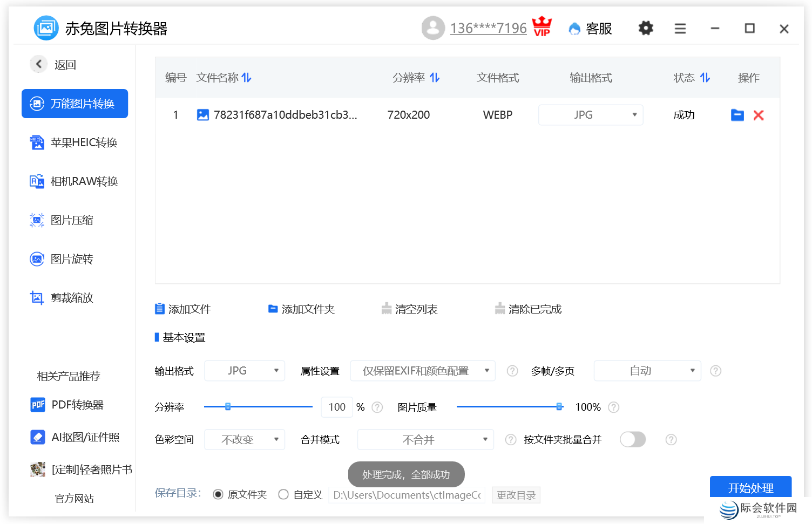Open the hamburger menu
The width and height of the screenshot is (812, 524).
tap(680, 28)
